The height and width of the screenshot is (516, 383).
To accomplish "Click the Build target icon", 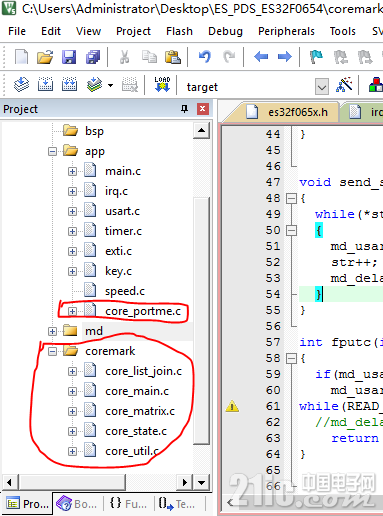I will [x=45, y=84].
